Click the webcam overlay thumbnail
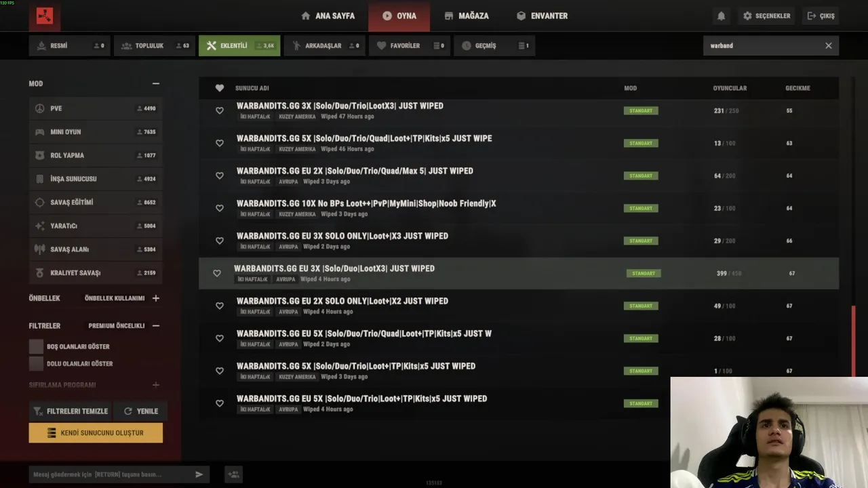The height and width of the screenshot is (488, 868). 769,432
